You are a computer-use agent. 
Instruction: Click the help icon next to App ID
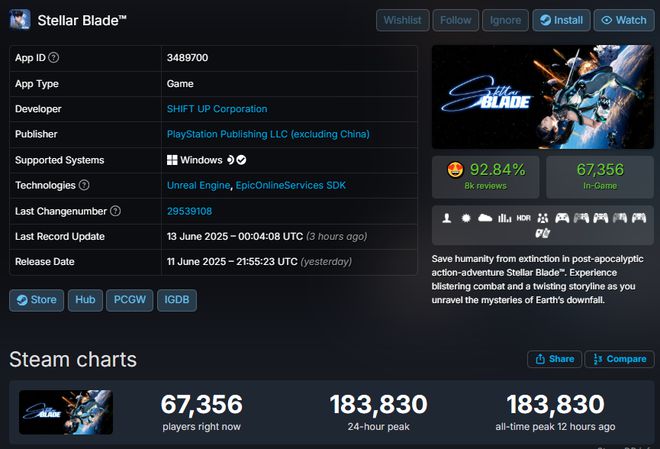pyautogui.click(x=53, y=58)
